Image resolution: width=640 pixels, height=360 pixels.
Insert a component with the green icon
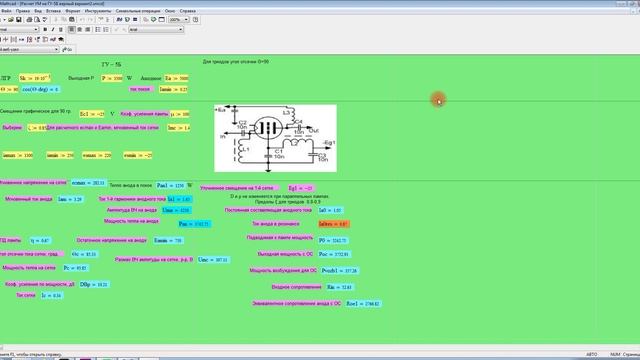pos(154,20)
